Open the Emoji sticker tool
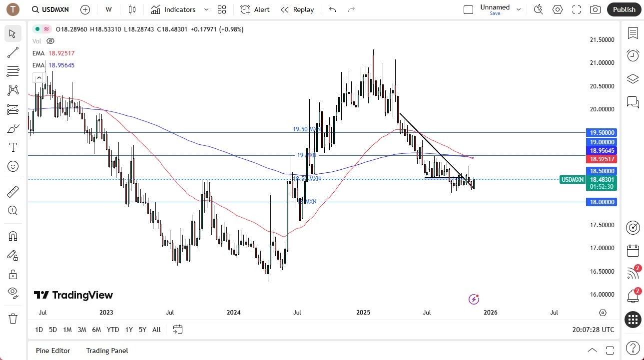 [x=12, y=166]
